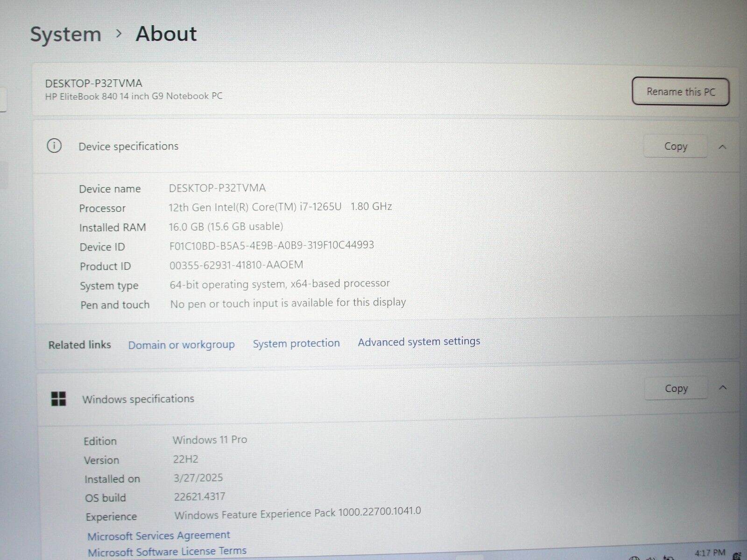This screenshot has height=560, width=747.
Task: Open the Domain or workgroup link
Action: point(181,345)
